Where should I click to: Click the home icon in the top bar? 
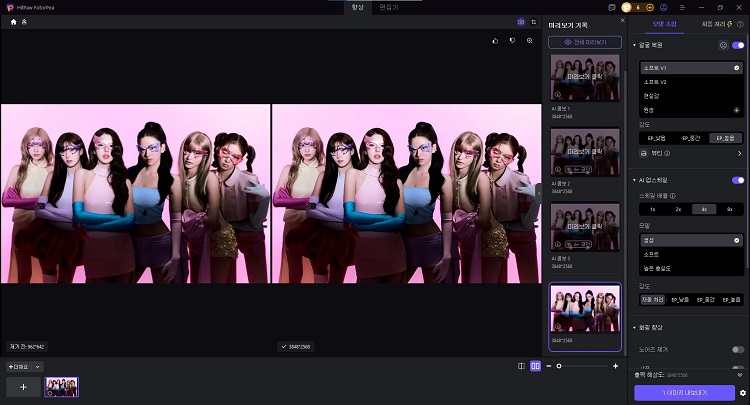coord(13,22)
